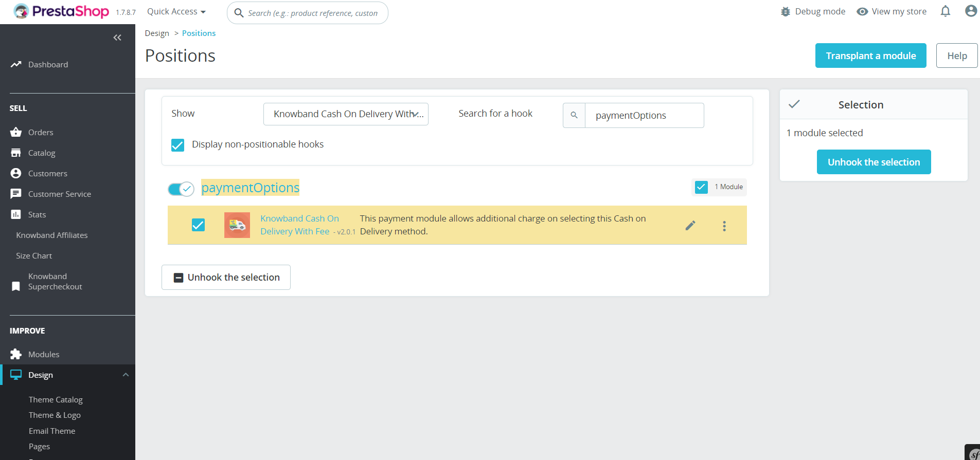Uncheck the 1 Module select-all checkbox
The width and height of the screenshot is (980, 460).
click(x=701, y=187)
